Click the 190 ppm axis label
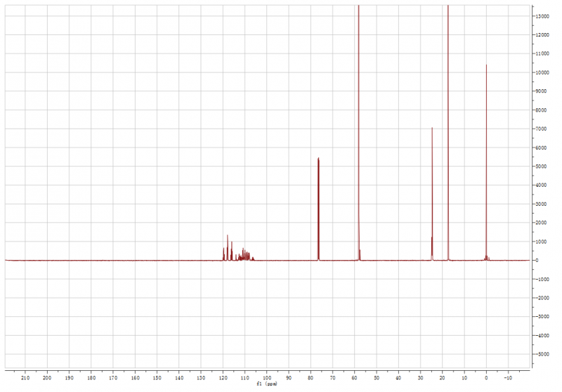Screen dimensions: 562x392 point(69,378)
